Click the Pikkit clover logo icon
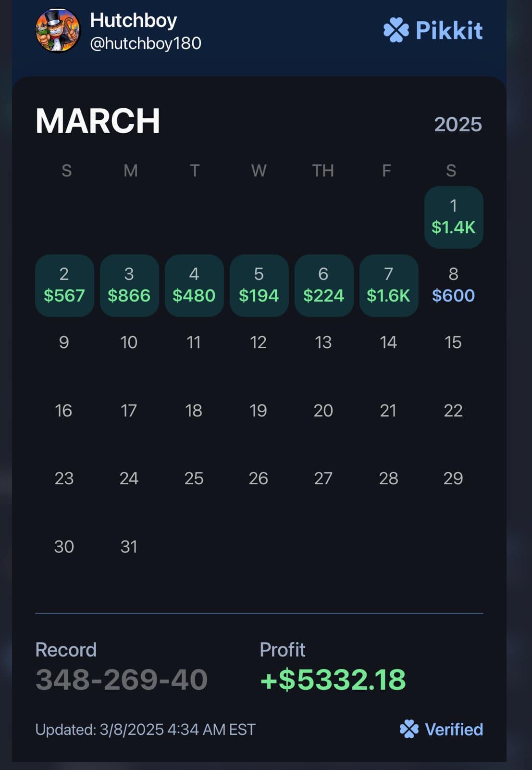Screen dimensions: 532x770 pyautogui.click(x=396, y=30)
